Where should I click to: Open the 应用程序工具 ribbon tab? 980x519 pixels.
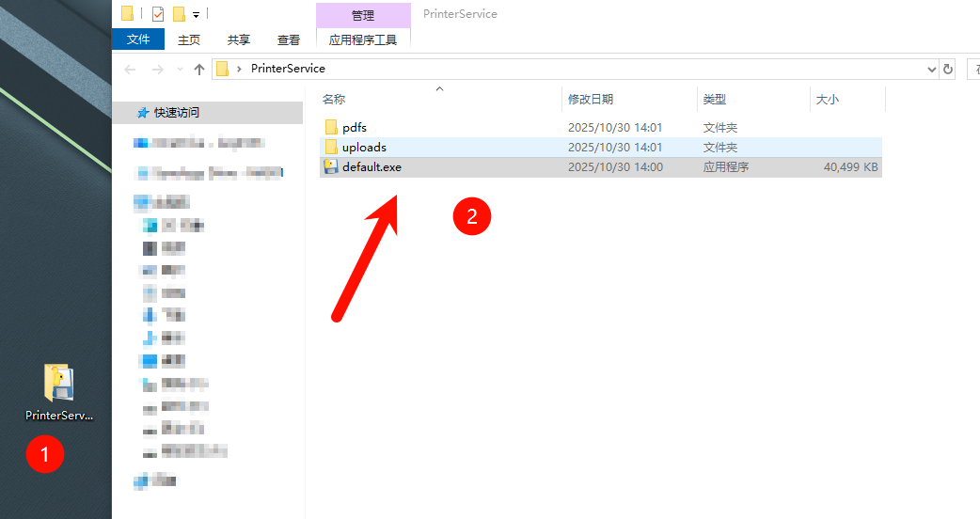coord(363,40)
